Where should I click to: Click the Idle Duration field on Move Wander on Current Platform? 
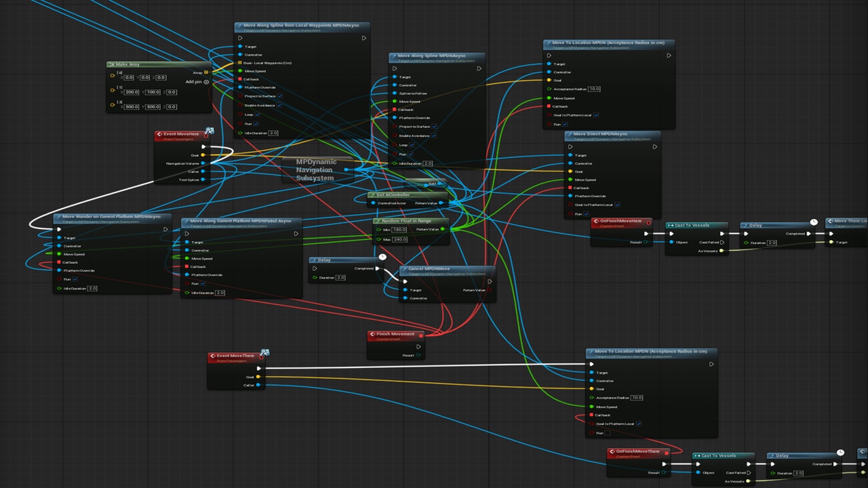(x=92, y=289)
